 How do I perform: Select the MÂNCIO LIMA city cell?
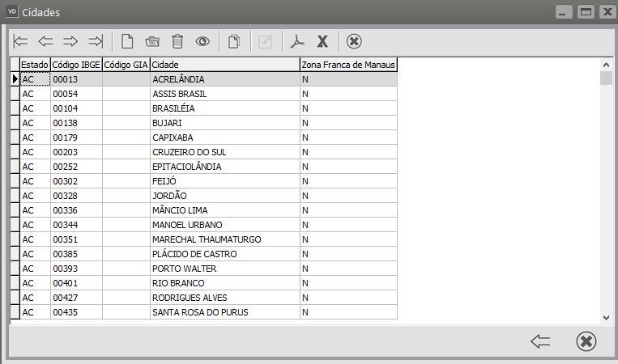(x=225, y=210)
